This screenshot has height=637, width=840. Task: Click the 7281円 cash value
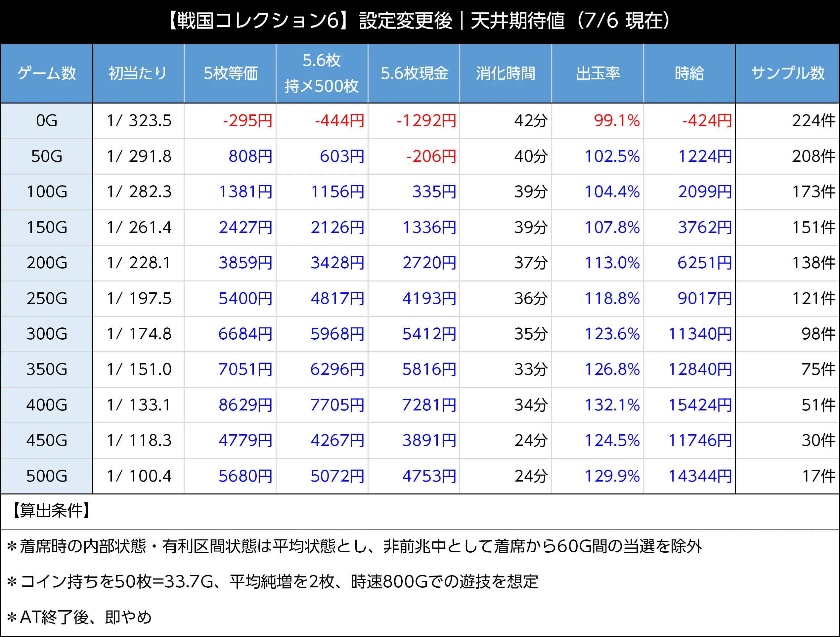pyautogui.click(x=429, y=405)
